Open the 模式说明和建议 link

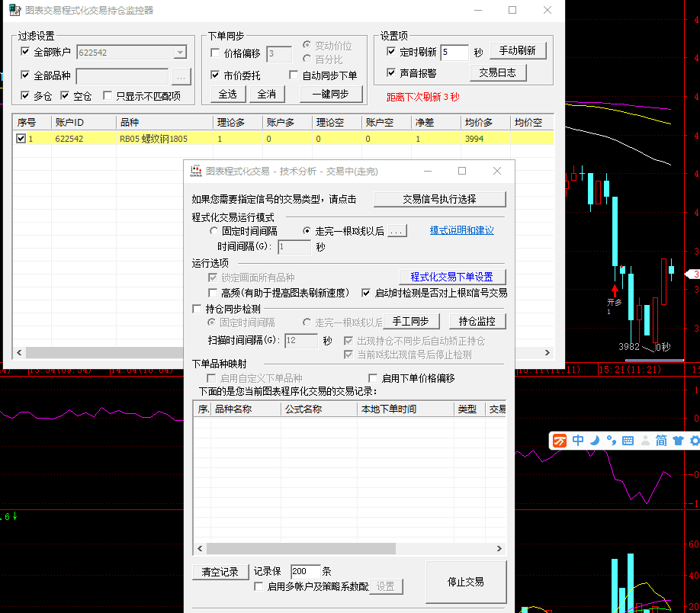[x=461, y=230]
